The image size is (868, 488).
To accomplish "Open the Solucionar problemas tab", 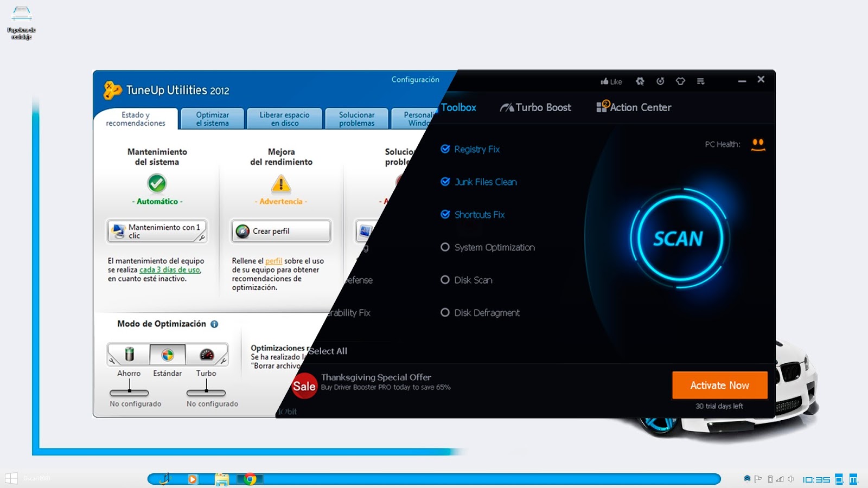I will 357,119.
